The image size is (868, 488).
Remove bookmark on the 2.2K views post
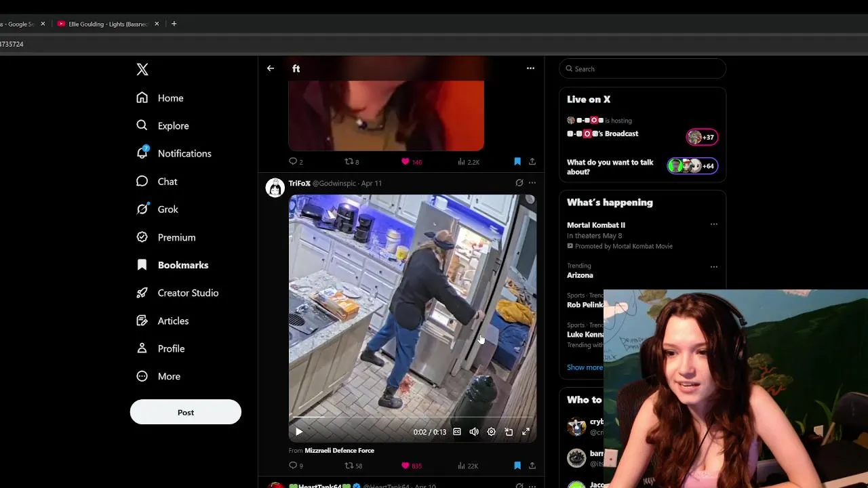[517, 161]
